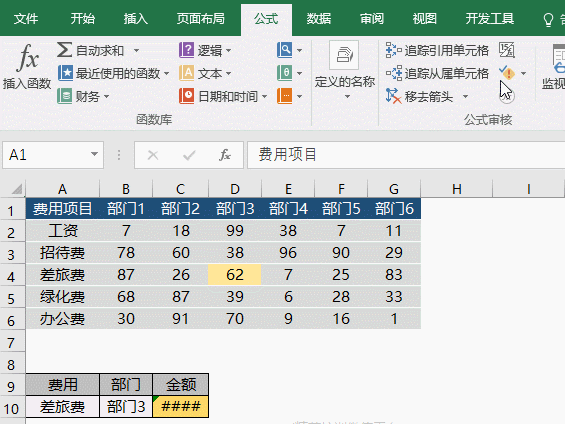Viewport: 565px width, 424px height.
Task: Click 追踪从属单元格 button
Action: [x=437, y=73]
